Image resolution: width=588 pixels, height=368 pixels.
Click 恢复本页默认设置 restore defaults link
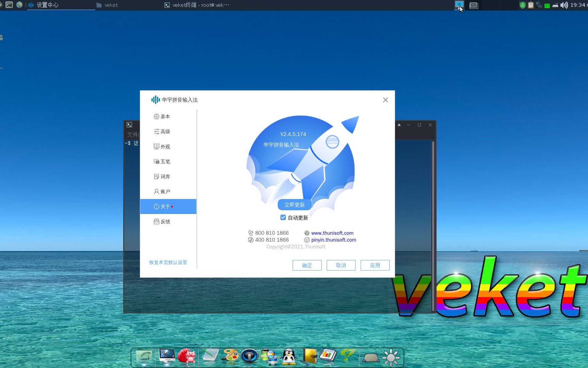(x=168, y=262)
